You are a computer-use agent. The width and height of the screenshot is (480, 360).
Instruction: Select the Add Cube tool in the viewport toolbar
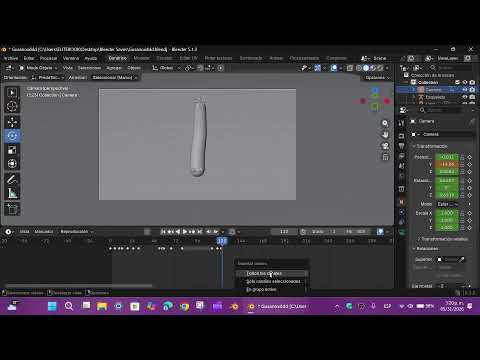12,209
